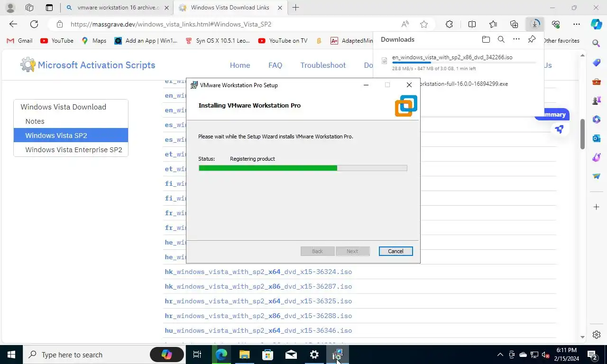Pin the Downloads panel
Image resolution: width=607 pixels, height=364 pixels.
tap(532, 39)
